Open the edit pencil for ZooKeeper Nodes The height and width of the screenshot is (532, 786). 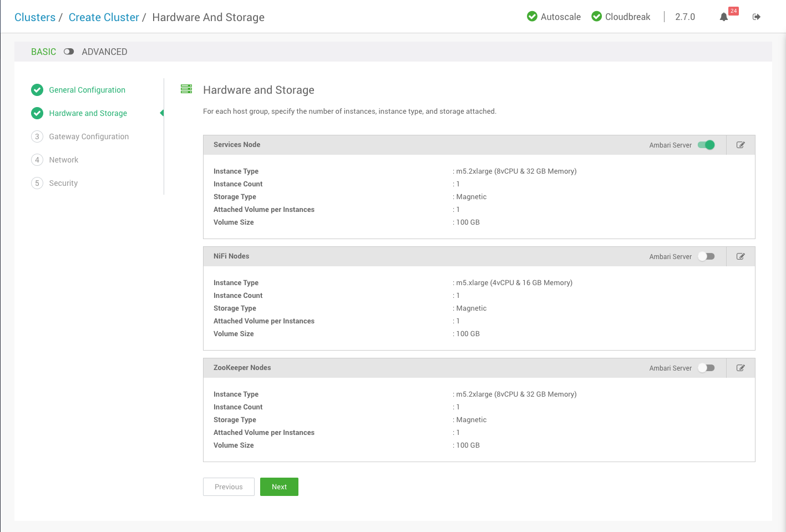740,367
